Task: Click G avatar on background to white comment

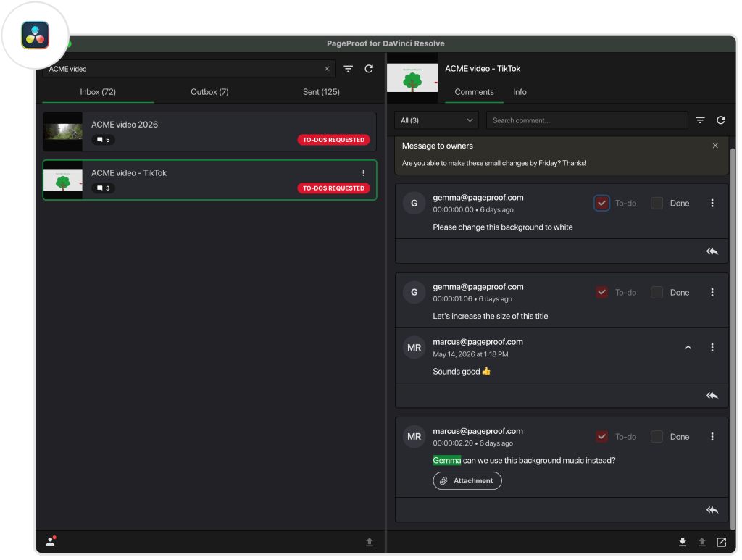Action: [x=414, y=203]
